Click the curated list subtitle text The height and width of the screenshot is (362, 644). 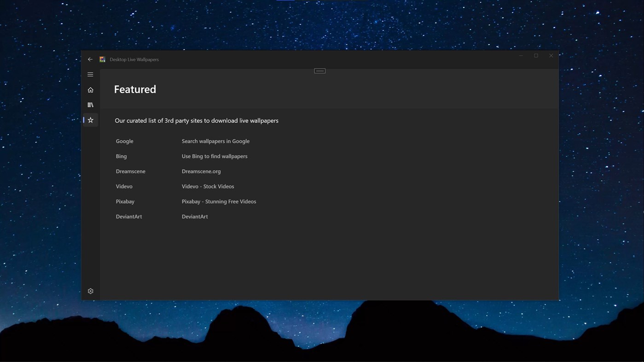pos(197,121)
